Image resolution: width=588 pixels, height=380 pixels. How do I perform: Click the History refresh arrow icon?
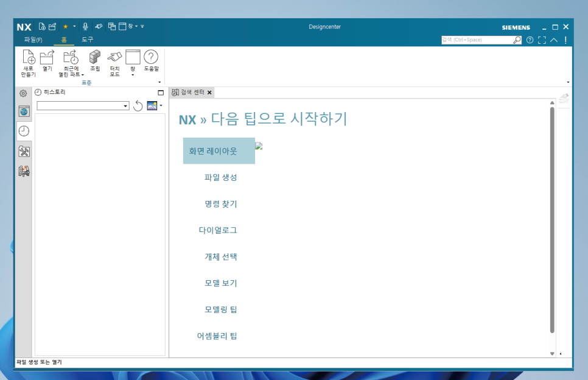138,106
